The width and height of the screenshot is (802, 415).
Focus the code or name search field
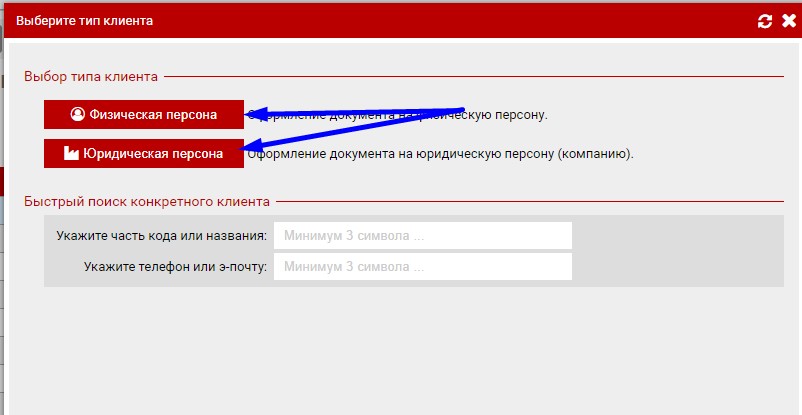pos(422,236)
